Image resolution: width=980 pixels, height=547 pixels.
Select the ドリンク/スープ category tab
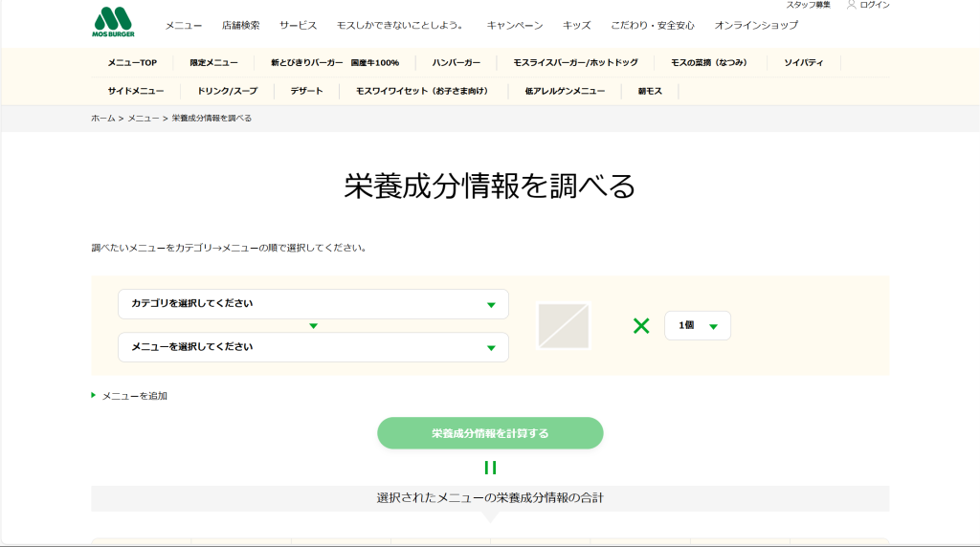(x=227, y=91)
